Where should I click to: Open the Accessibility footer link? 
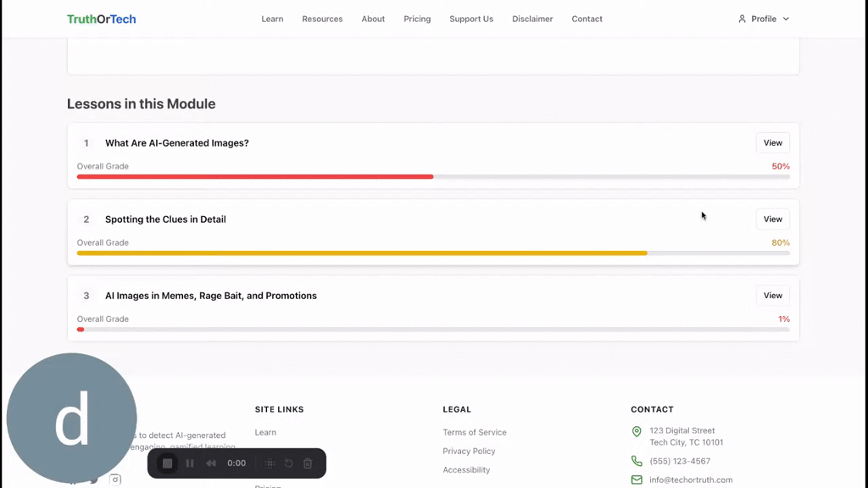tap(466, 469)
